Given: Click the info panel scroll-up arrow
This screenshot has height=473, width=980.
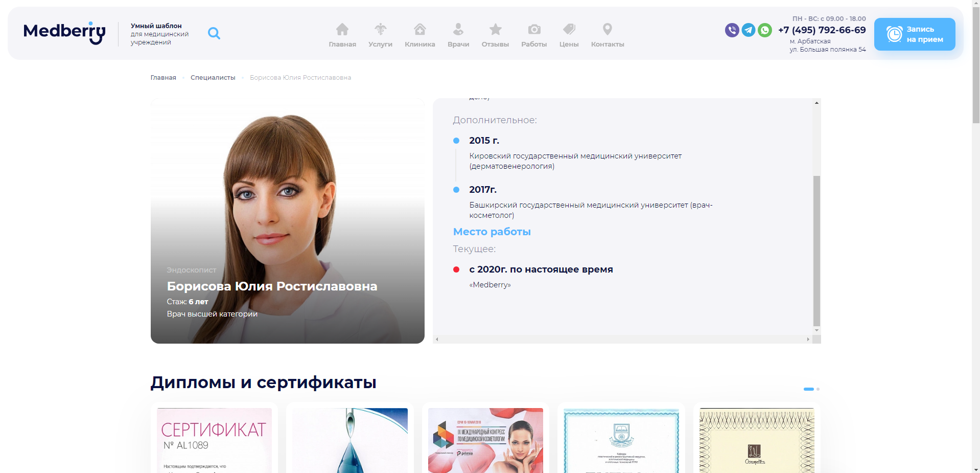Looking at the screenshot, I should pos(816,103).
